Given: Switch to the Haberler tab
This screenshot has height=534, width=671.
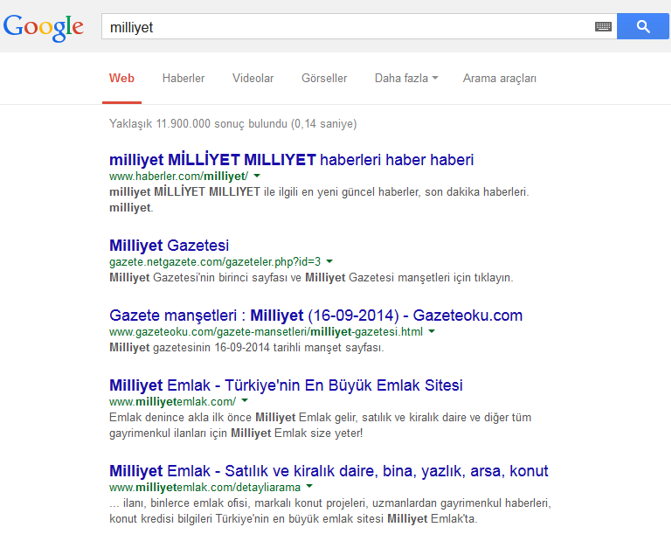Looking at the screenshot, I should tap(183, 78).
